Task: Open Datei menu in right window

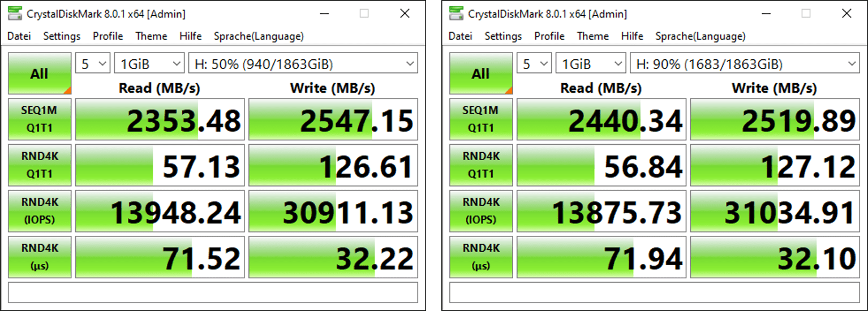Action: click(x=460, y=36)
